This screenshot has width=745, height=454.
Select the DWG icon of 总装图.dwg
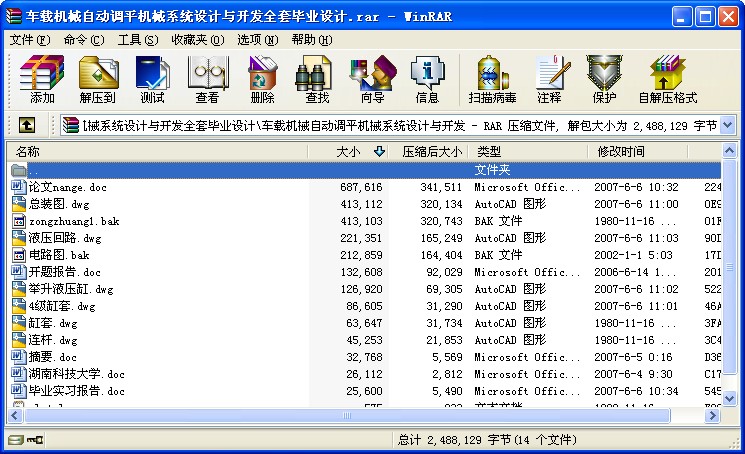pos(18,204)
